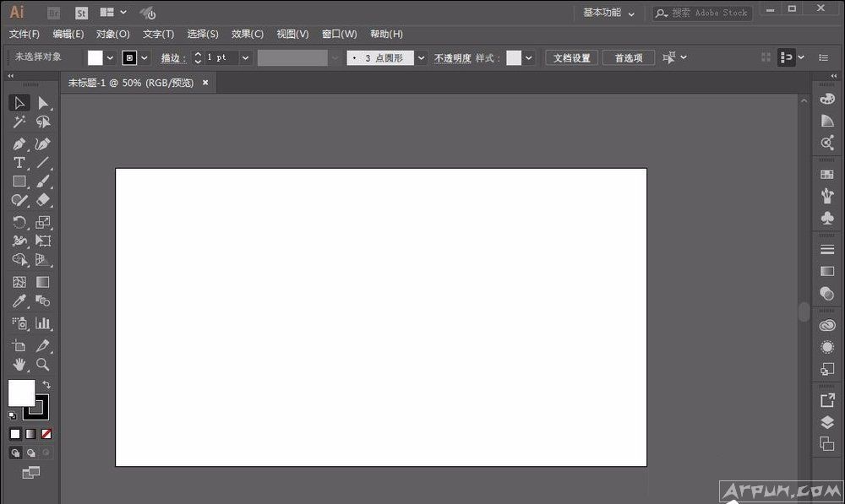Open the stroke weight 1 pt dropdown
This screenshot has height=504, width=845.
coord(246,58)
